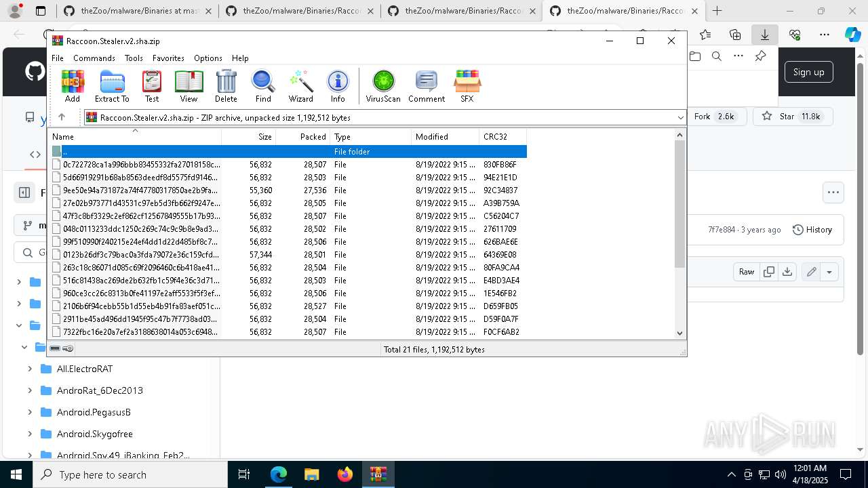Open the Commands menu

[x=94, y=58]
